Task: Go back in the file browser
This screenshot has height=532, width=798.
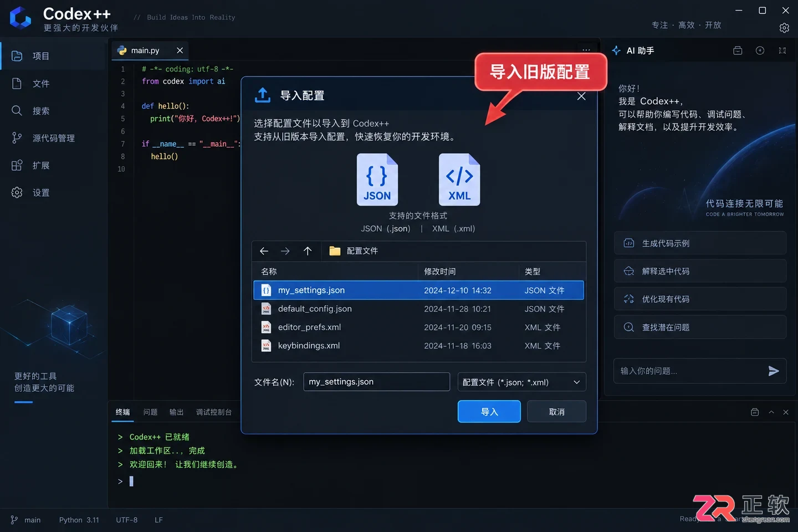Action: pyautogui.click(x=264, y=251)
